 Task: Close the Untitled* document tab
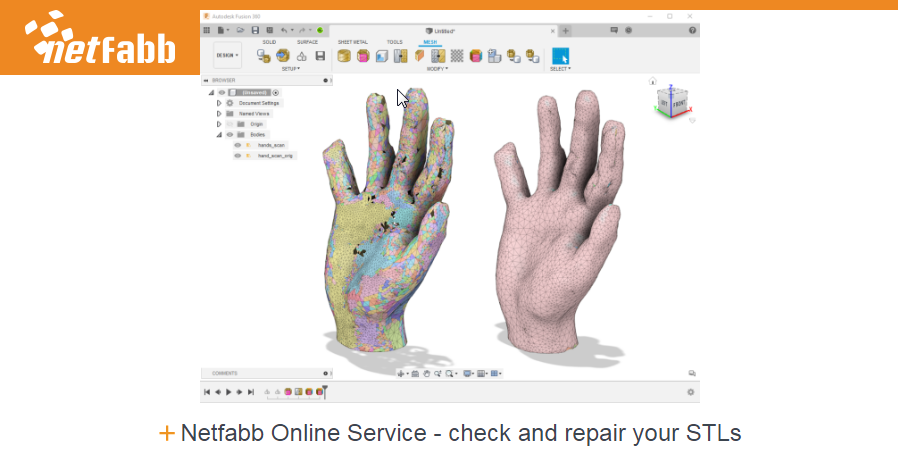[x=553, y=31]
